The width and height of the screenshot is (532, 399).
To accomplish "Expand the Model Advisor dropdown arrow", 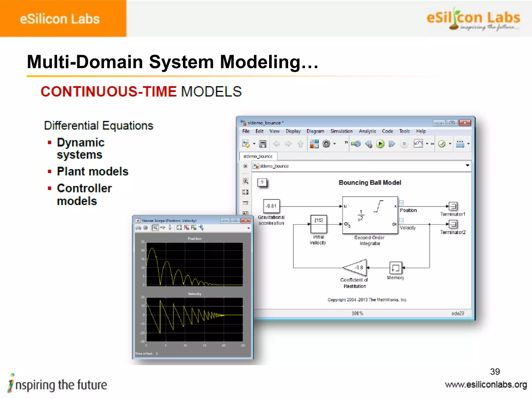I will pos(450,144).
